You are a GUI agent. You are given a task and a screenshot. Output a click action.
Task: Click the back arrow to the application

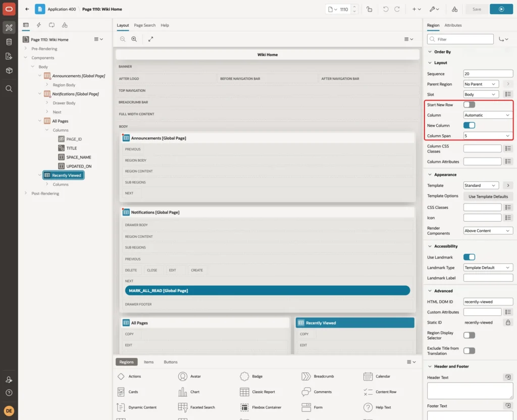27,9
